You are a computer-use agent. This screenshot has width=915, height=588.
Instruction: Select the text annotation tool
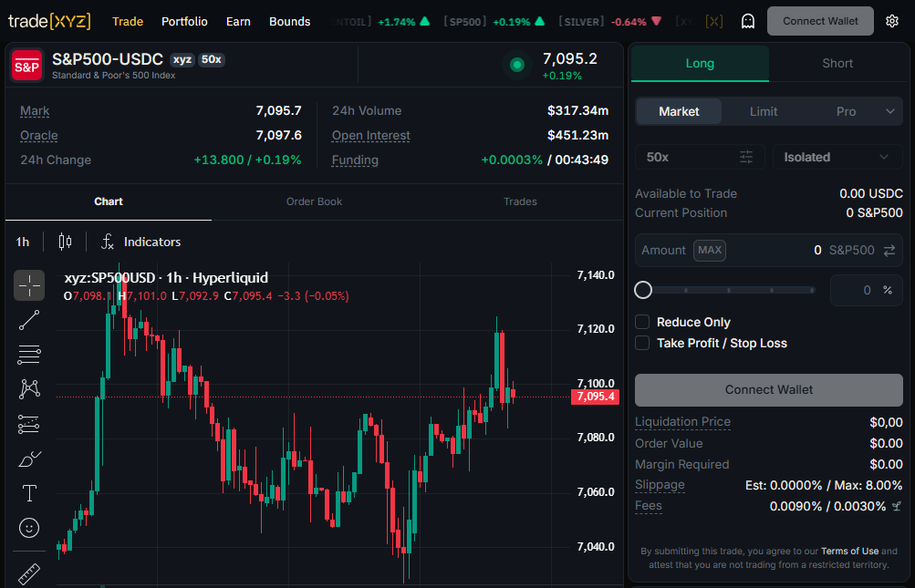coord(29,493)
